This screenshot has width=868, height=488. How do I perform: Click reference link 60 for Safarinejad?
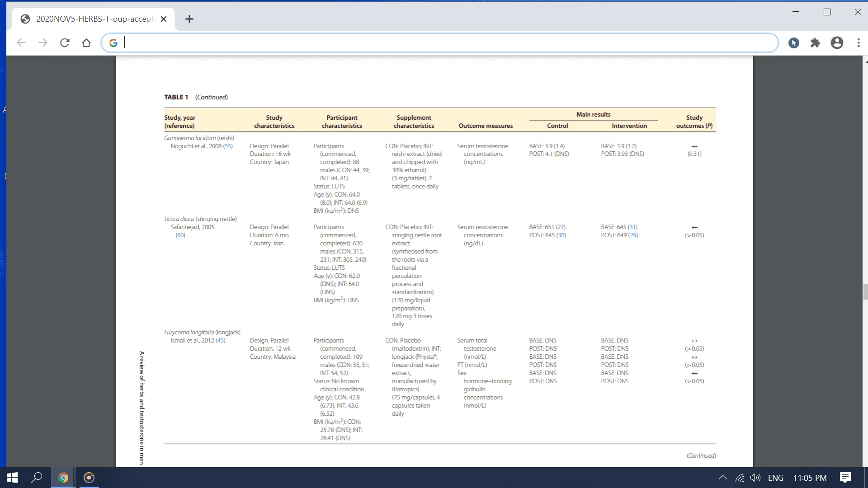click(181, 235)
